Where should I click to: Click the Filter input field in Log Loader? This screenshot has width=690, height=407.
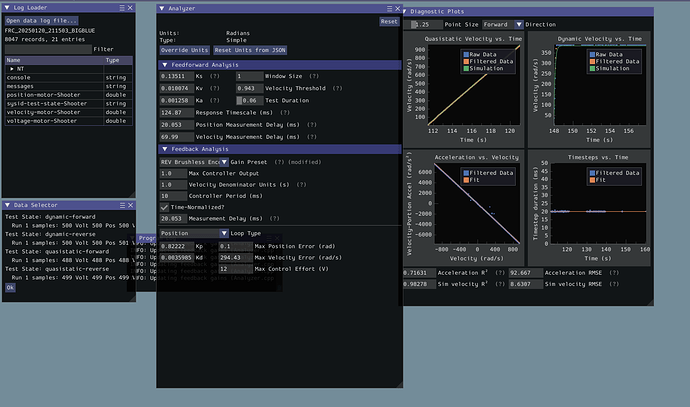click(x=48, y=49)
